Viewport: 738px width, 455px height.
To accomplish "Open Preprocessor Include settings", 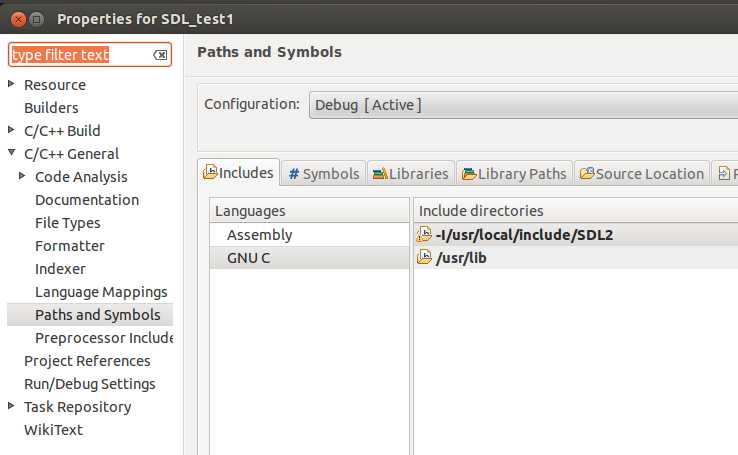I will (104, 338).
